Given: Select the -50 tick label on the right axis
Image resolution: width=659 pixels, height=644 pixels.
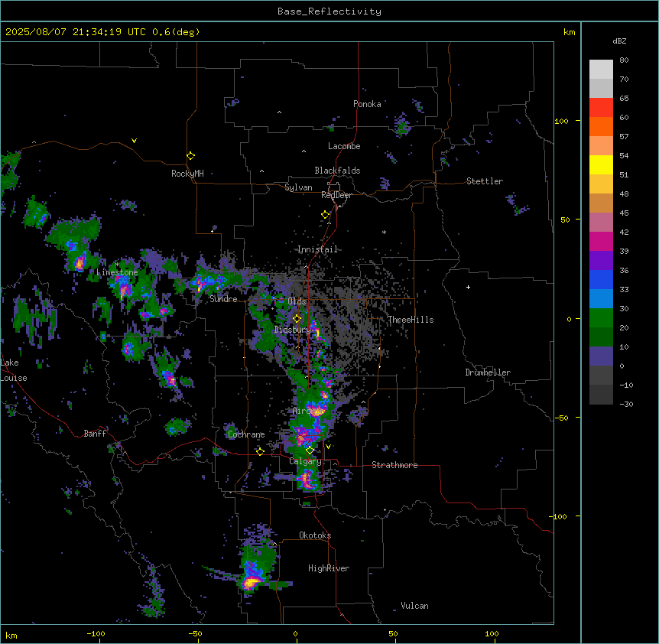Looking at the screenshot, I should click(x=561, y=418).
